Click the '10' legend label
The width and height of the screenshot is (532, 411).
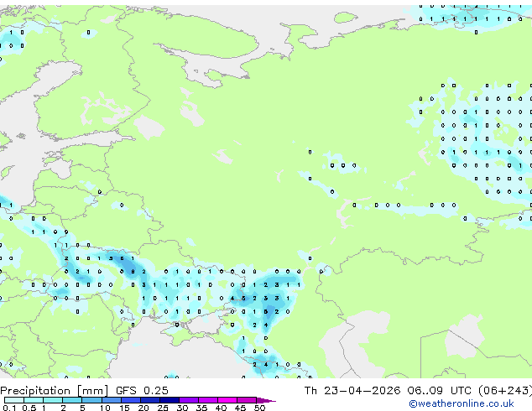point(105,408)
